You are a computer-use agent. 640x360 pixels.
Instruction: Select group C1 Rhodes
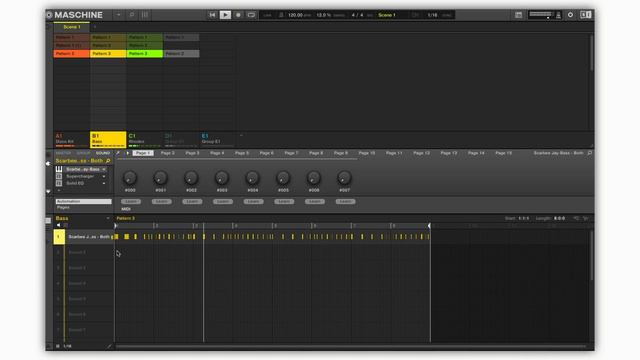pos(144,139)
